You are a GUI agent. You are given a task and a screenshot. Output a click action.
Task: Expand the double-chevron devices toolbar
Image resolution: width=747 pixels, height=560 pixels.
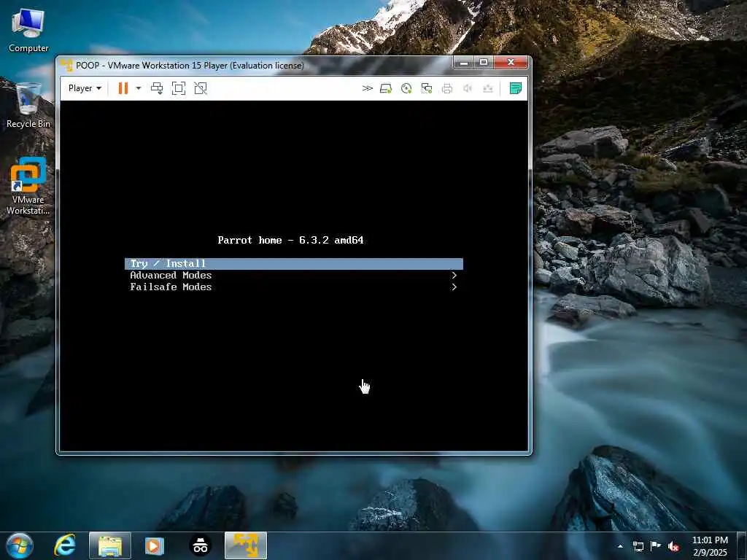point(368,88)
